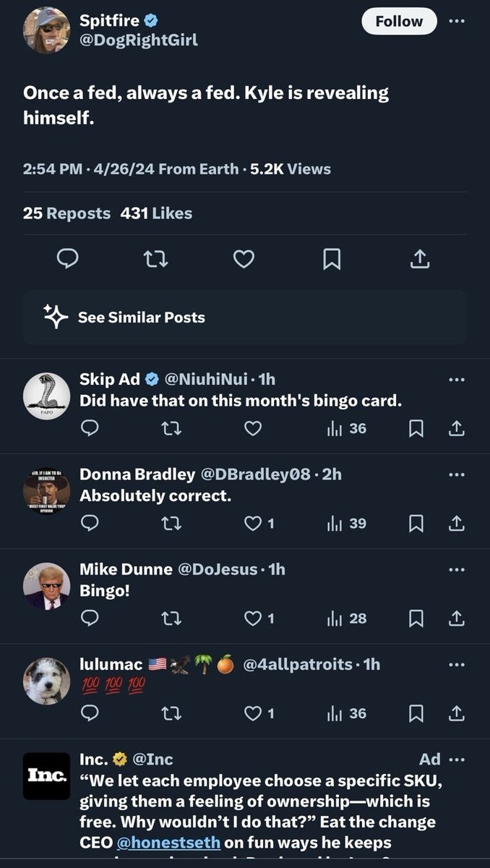View analytics on Mike Dunne's reply
The height and width of the screenshot is (868, 490).
(347, 618)
